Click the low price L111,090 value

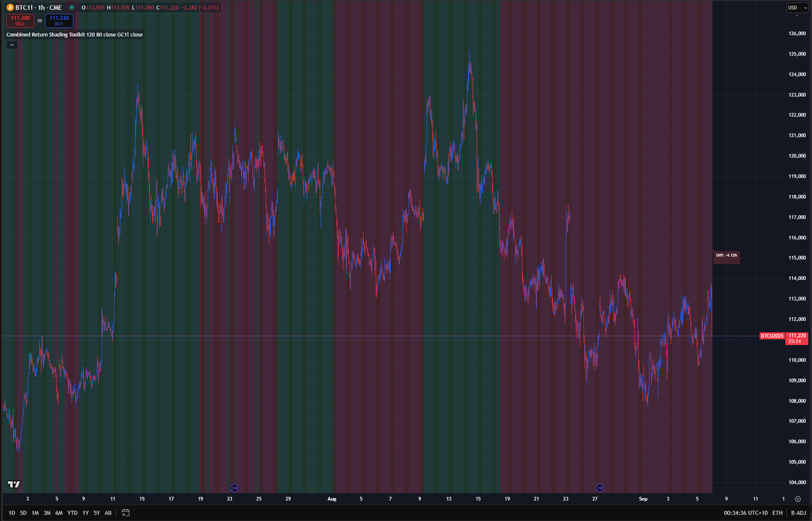[142, 7]
